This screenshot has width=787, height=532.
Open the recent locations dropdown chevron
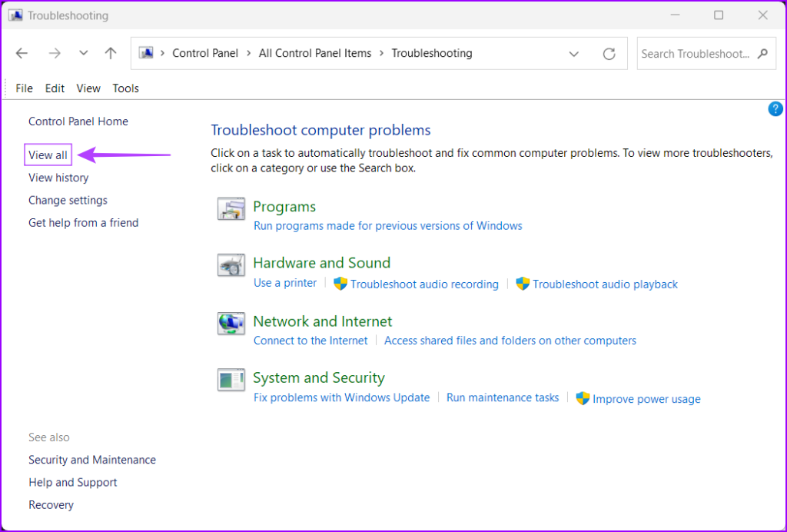(83, 53)
